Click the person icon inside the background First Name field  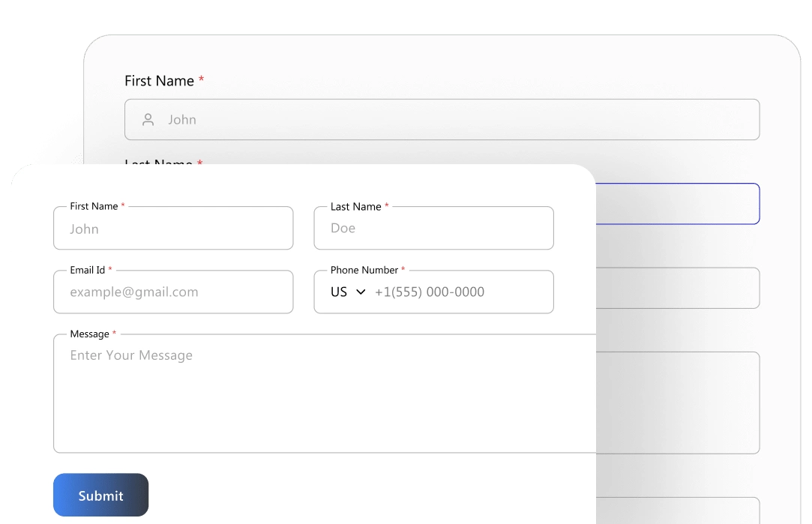click(147, 119)
